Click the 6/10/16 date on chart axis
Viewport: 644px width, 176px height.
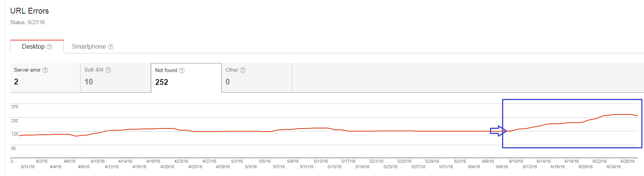click(516, 161)
